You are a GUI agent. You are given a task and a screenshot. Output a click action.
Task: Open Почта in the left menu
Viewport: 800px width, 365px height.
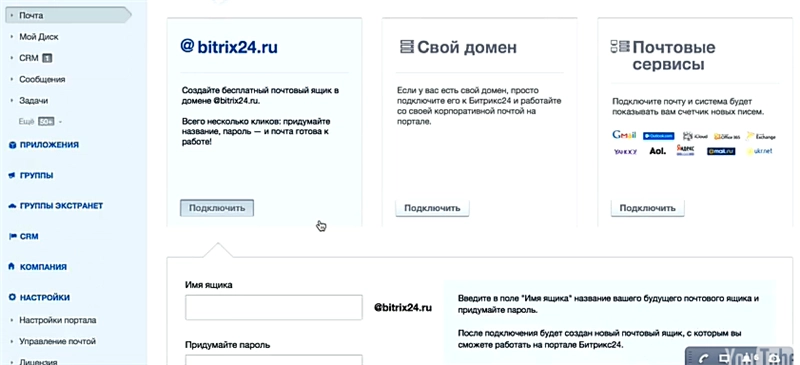pyautogui.click(x=68, y=15)
